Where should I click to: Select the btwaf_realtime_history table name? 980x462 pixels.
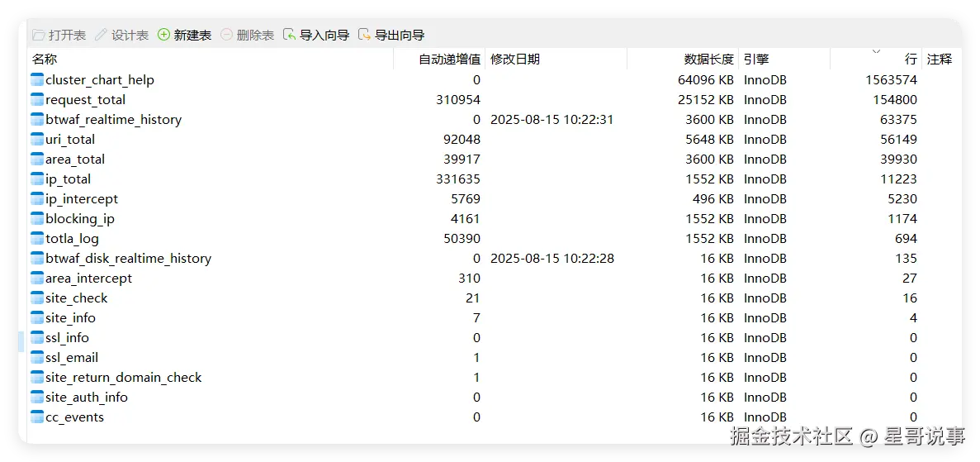114,120
